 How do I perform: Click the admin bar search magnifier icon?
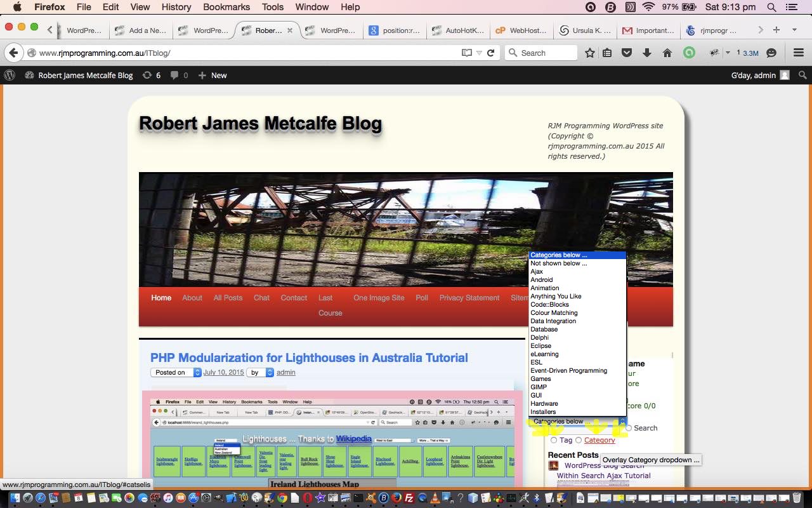tap(802, 75)
